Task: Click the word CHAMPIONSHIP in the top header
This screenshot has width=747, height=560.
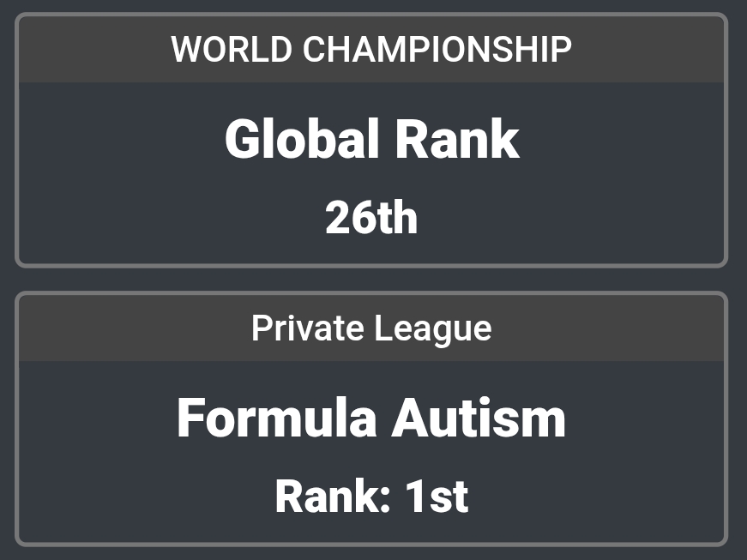Action: click(437, 50)
